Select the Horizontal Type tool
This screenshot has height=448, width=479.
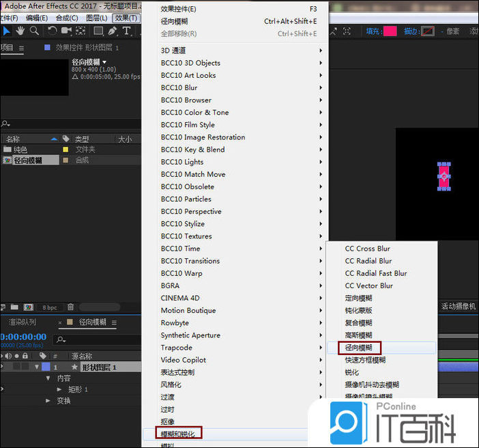click(126, 31)
